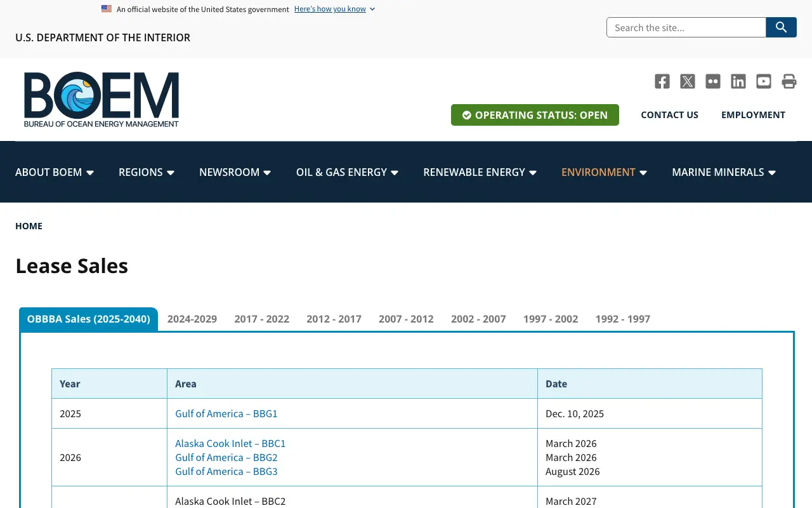
Task: Open the Gulf of America – BBG2 link
Action: point(226,457)
